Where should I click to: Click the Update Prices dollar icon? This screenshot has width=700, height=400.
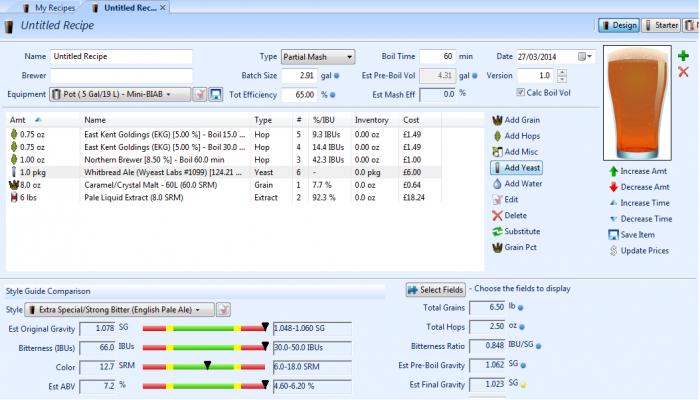(x=613, y=251)
